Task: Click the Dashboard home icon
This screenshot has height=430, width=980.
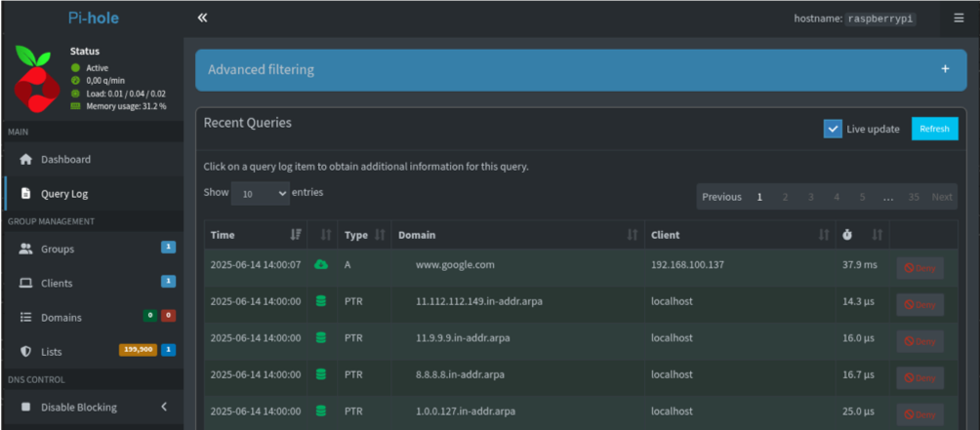Action: coord(26,159)
